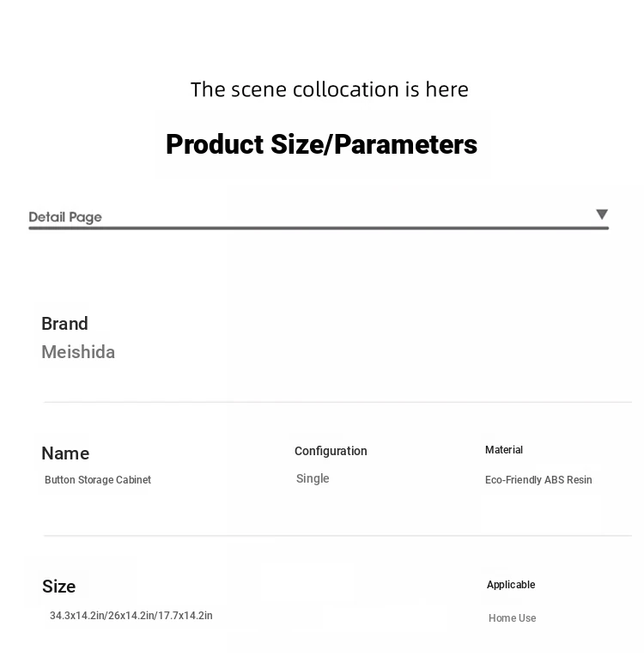Select the Brand label
Viewport: 644px width, 669px height.
tap(64, 324)
